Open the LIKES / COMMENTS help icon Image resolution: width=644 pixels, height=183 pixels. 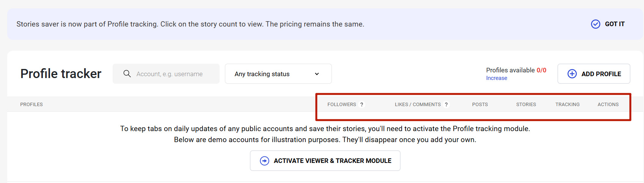(446, 105)
